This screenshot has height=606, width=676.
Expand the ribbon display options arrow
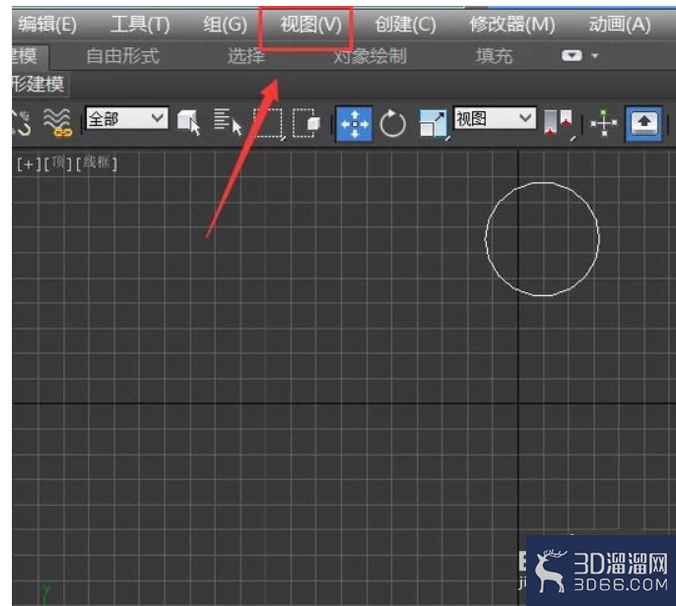click(x=595, y=56)
